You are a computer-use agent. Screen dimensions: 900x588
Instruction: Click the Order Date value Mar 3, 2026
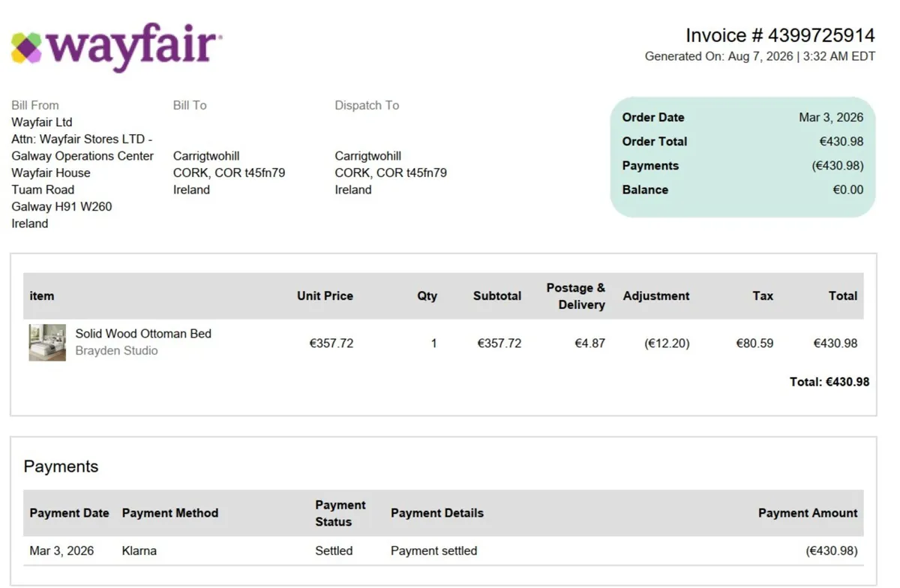[x=831, y=117]
